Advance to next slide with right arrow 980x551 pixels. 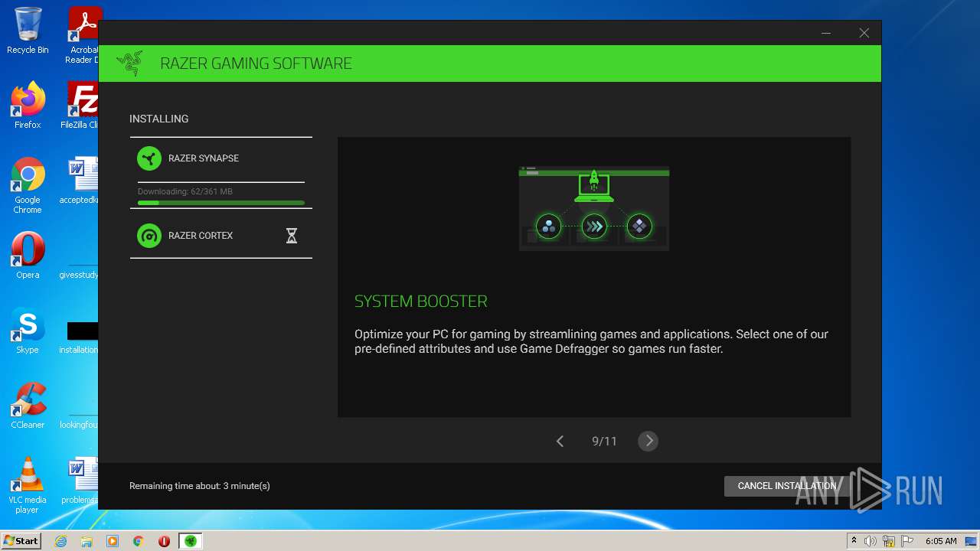pyautogui.click(x=648, y=441)
